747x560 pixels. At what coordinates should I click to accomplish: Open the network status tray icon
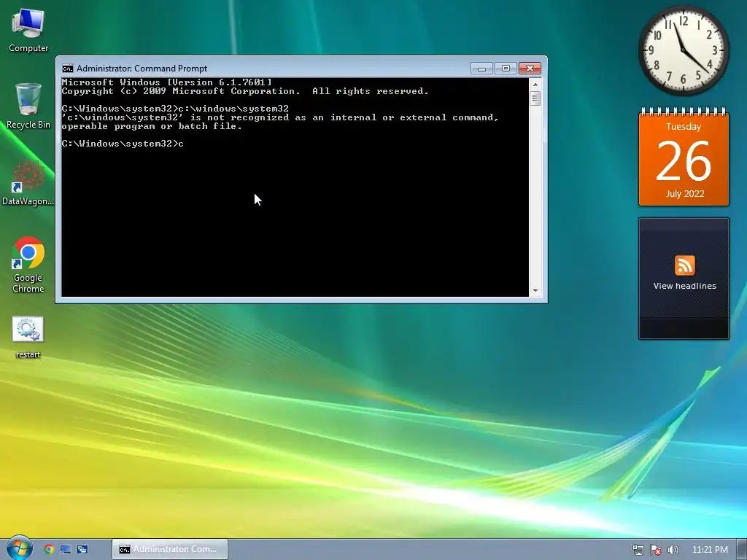(x=638, y=550)
